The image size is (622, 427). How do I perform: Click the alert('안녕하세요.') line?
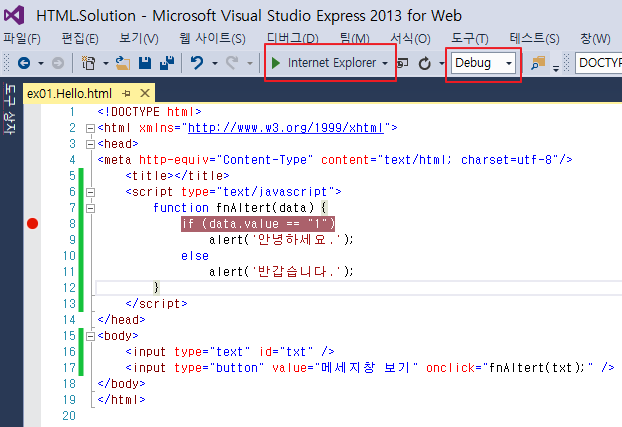click(281, 240)
